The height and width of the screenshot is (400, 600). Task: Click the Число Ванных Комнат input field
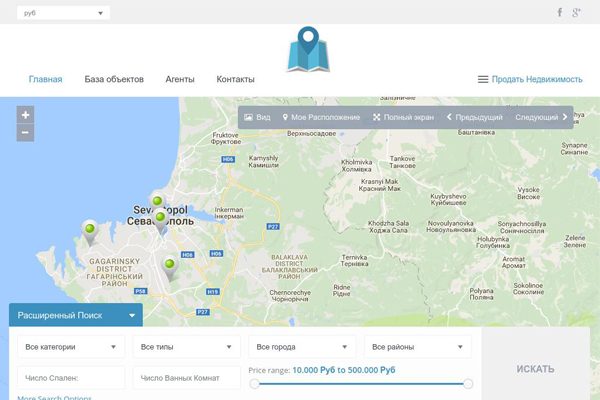187,378
